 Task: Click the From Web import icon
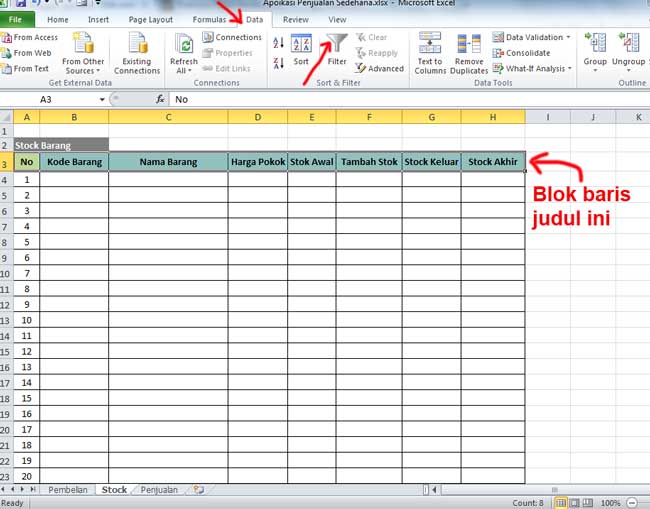[x=6, y=53]
